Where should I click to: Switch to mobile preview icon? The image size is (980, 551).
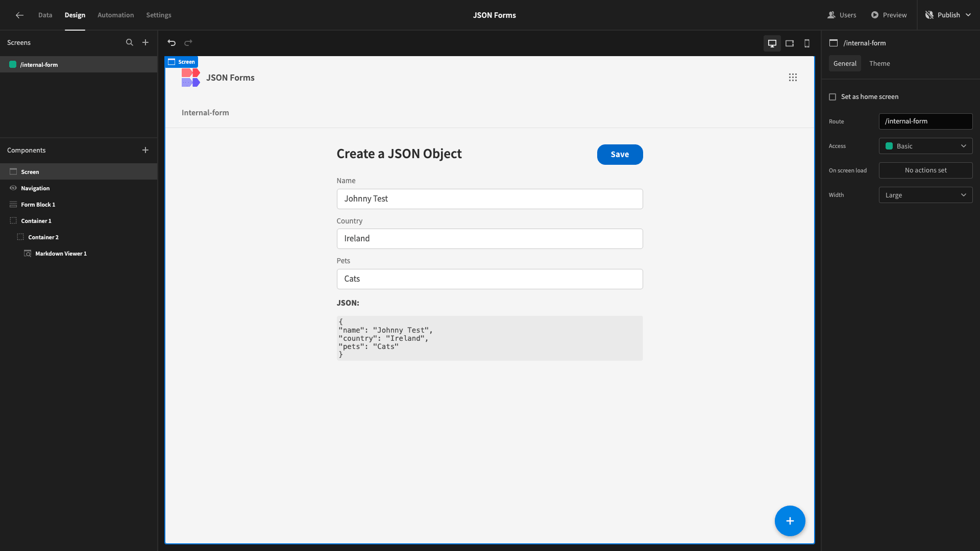point(807,43)
